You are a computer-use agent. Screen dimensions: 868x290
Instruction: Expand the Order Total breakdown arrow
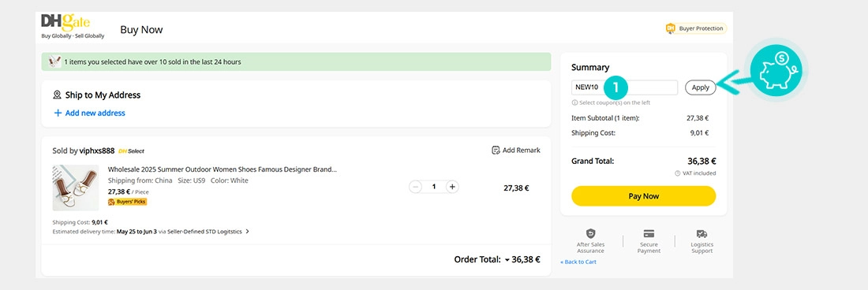point(507,259)
